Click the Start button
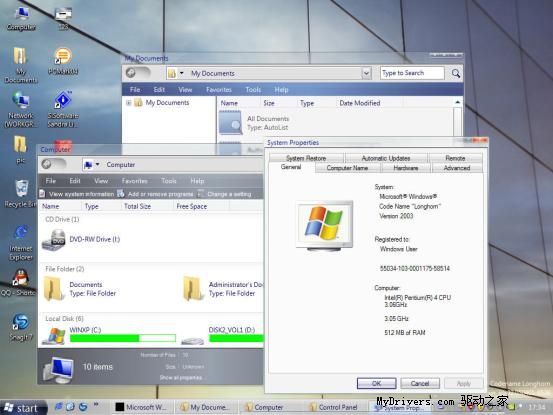Viewport: 553px width, 415px height. coord(23,408)
